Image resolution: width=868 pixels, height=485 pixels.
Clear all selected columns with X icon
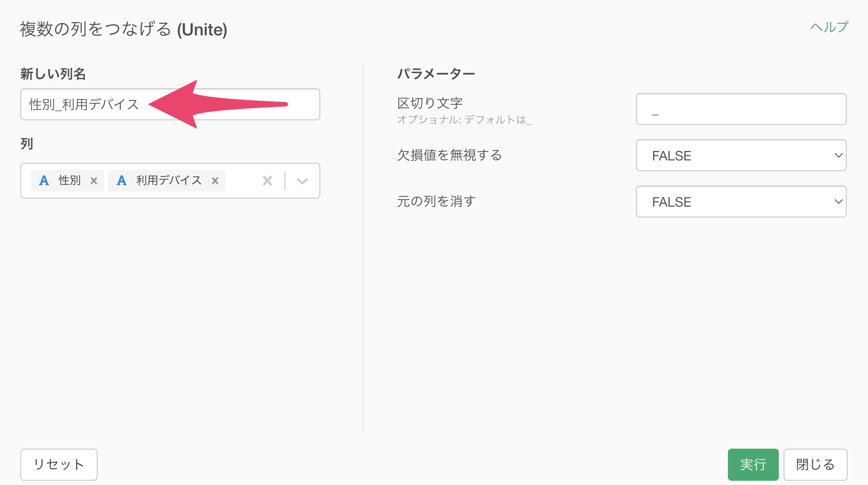[x=267, y=181]
